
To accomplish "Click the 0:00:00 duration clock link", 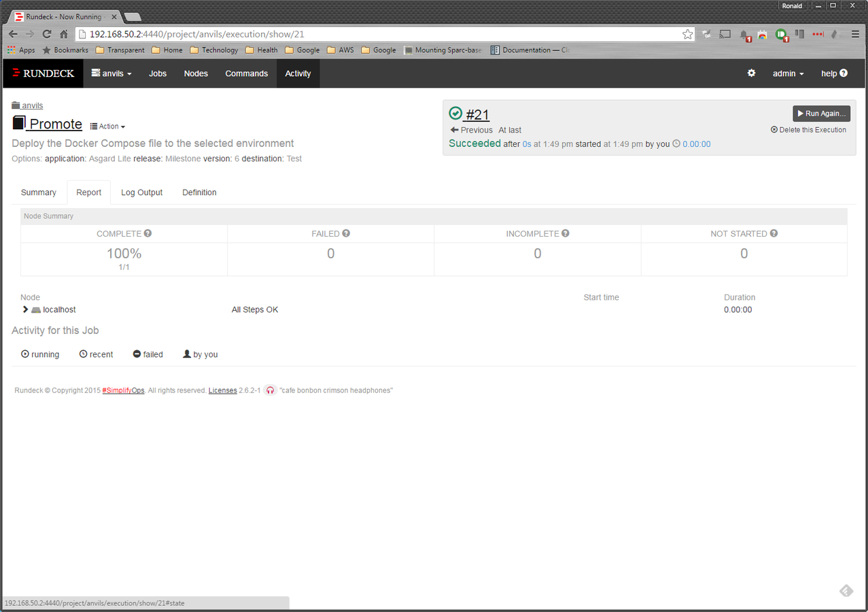I will 691,144.
